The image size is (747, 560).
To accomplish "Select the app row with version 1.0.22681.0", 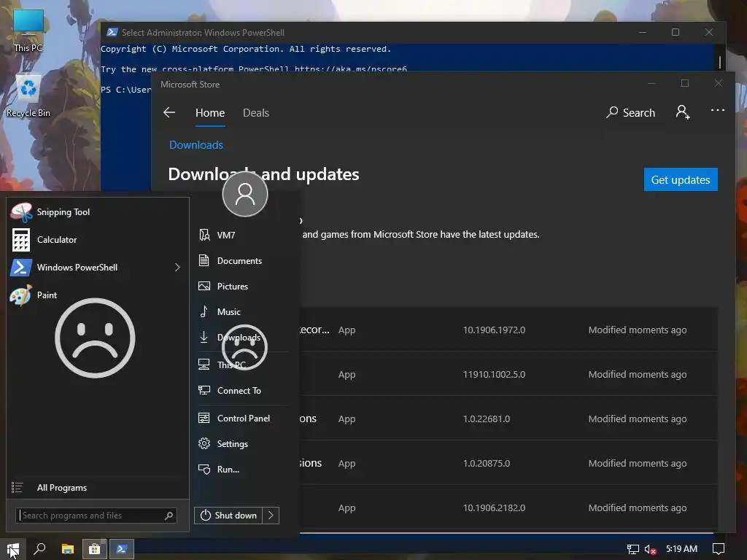I will tap(508, 419).
